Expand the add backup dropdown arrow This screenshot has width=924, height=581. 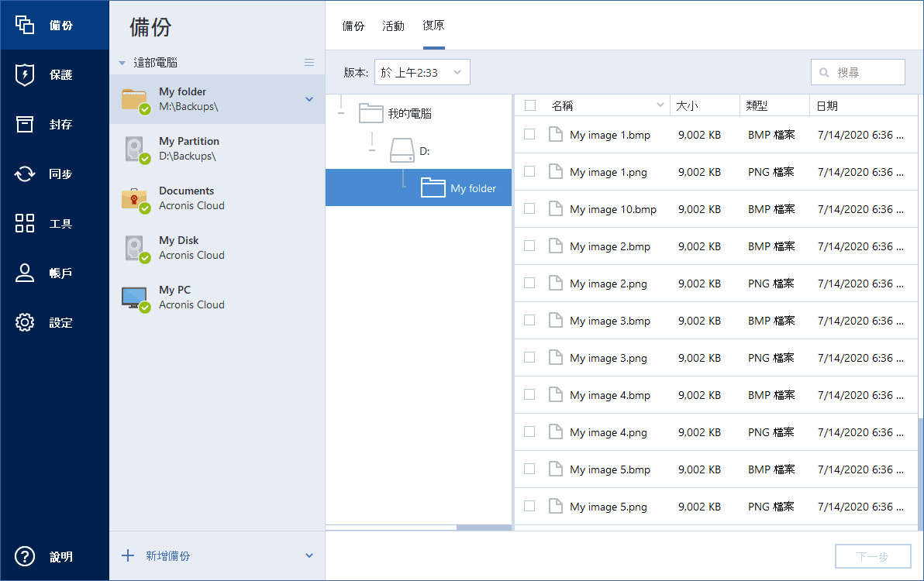point(309,555)
